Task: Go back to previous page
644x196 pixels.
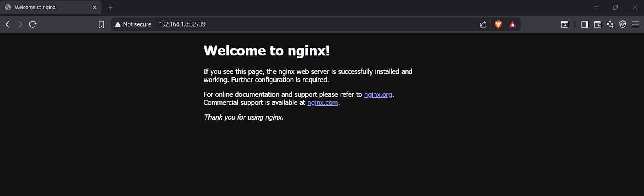Action: (x=8, y=24)
